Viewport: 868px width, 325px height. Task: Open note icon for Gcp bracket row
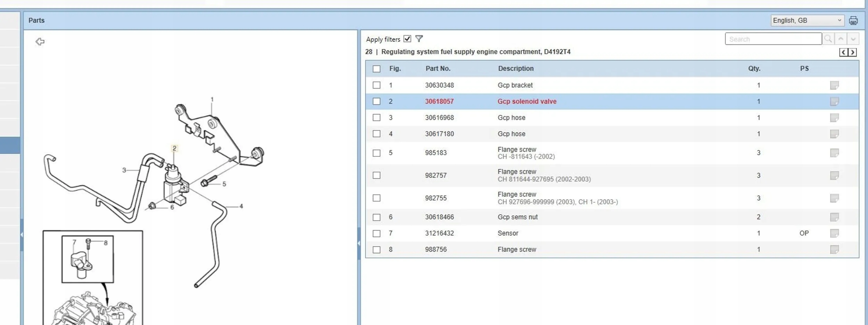[834, 85]
